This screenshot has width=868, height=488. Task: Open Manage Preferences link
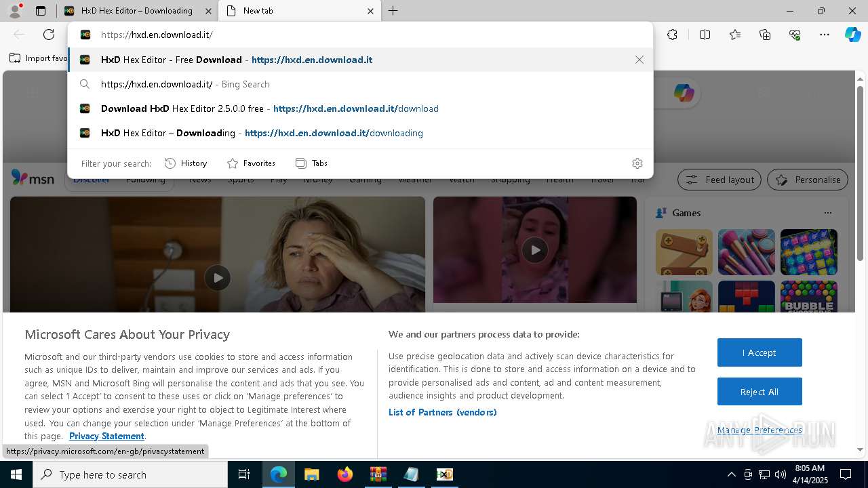click(x=759, y=430)
